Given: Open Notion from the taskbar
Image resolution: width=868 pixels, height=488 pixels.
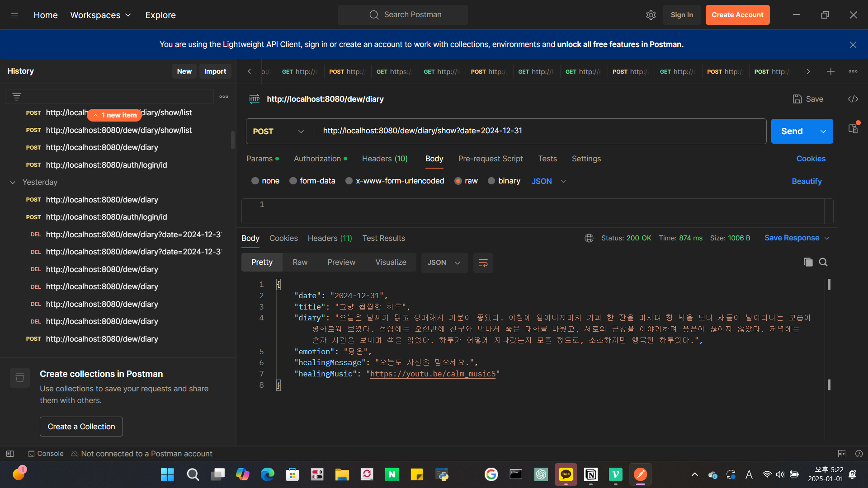Looking at the screenshot, I should (x=591, y=474).
